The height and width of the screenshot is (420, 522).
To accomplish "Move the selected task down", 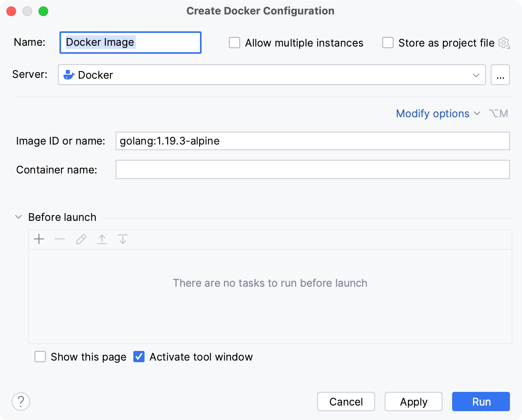I will click(122, 239).
